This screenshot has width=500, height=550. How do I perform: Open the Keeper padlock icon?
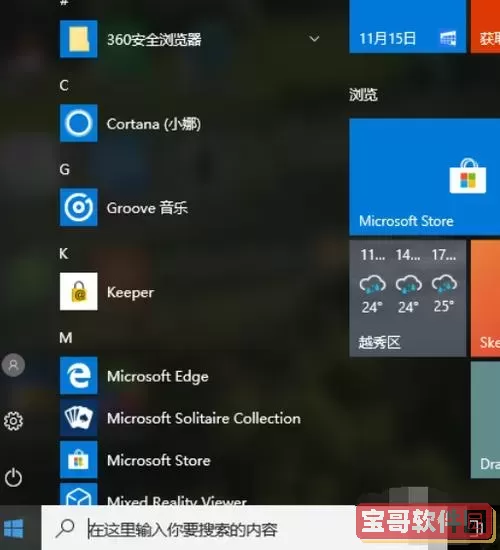[x=79, y=291]
